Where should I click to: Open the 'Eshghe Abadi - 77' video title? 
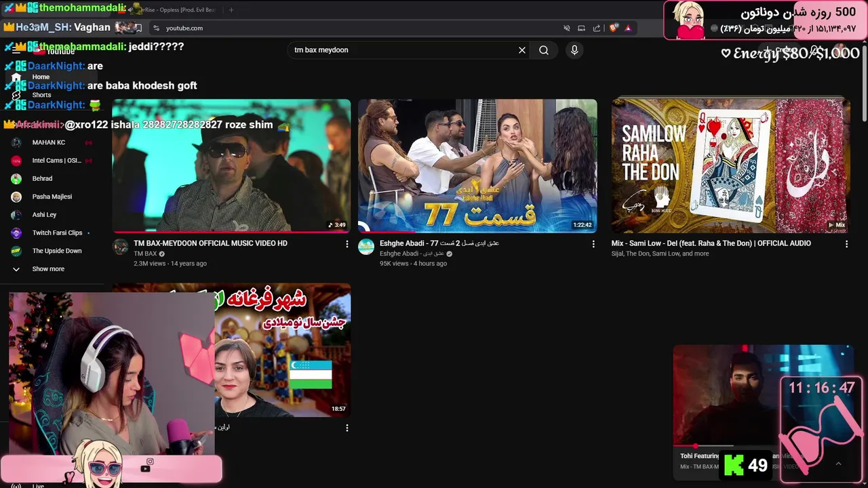point(439,243)
